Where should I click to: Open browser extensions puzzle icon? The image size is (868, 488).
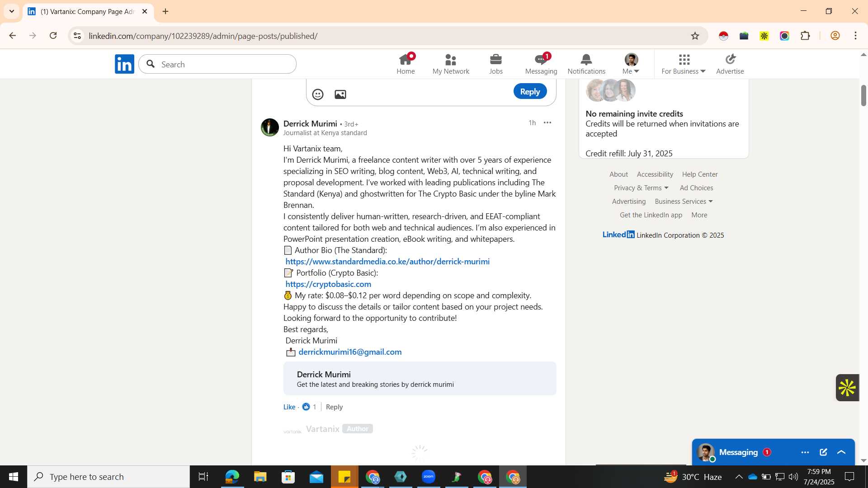point(805,36)
